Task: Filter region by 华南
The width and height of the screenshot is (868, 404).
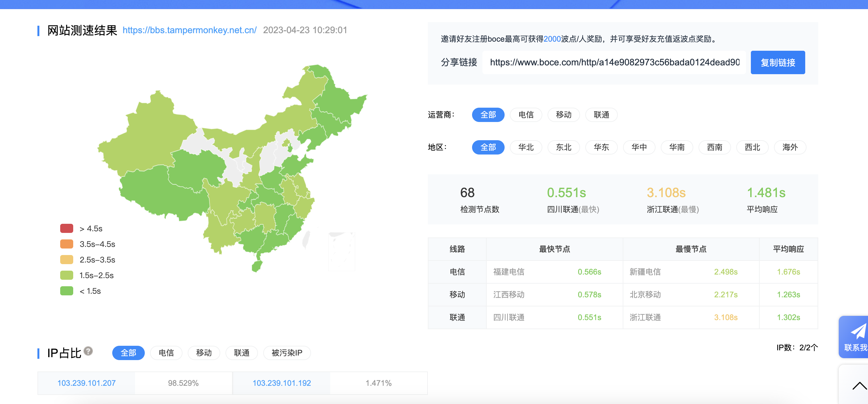Action: pos(677,147)
